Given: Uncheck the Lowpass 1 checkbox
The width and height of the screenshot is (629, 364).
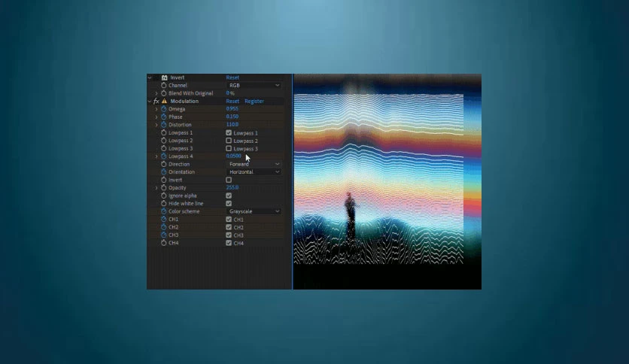Looking at the screenshot, I should (x=229, y=132).
